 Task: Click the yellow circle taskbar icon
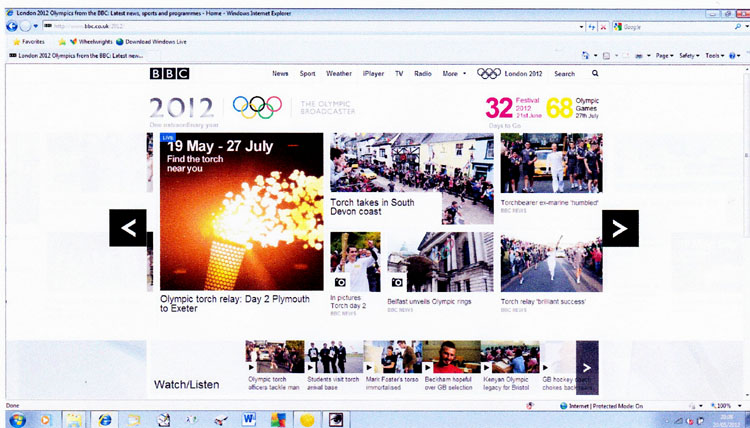coord(307,420)
